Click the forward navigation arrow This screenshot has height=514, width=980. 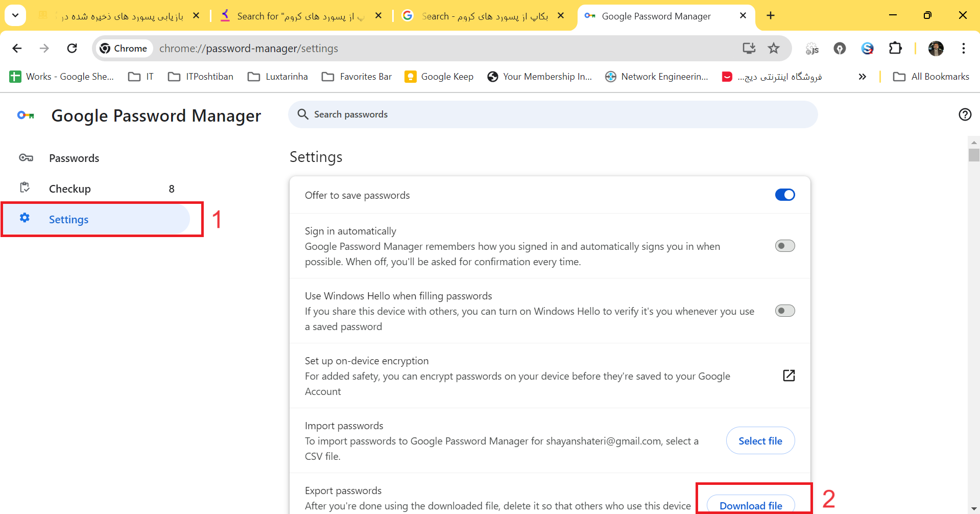click(x=44, y=48)
